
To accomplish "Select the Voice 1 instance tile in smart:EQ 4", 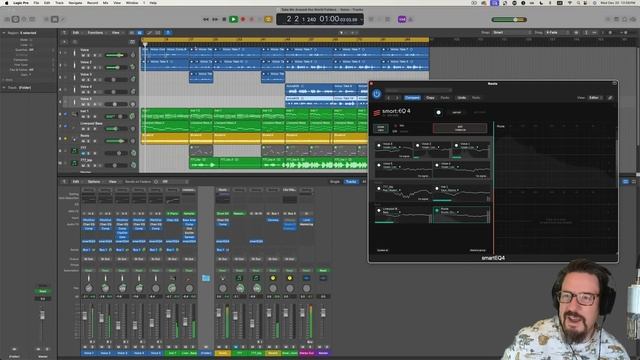I will tap(471, 150).
